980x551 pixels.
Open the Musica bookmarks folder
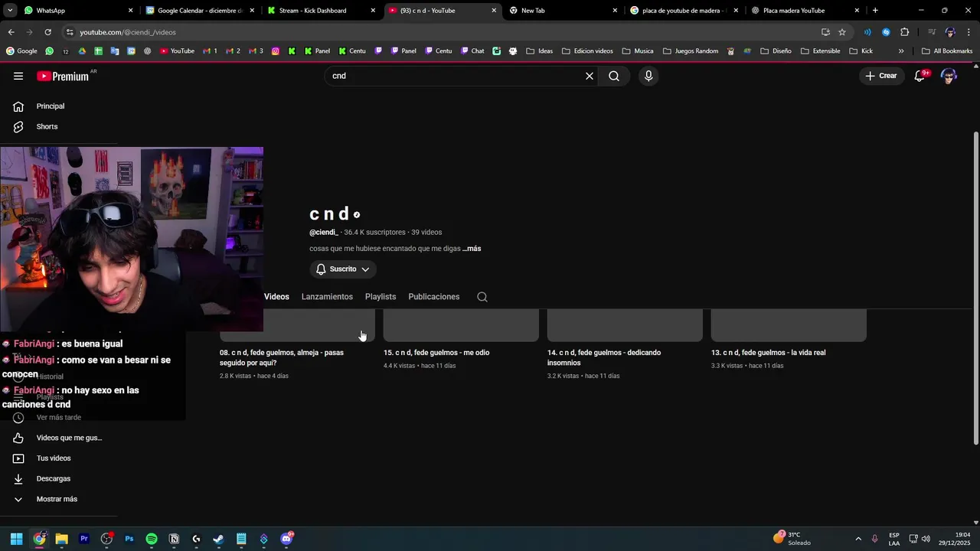pyautogui.click(x=638, y=51)
